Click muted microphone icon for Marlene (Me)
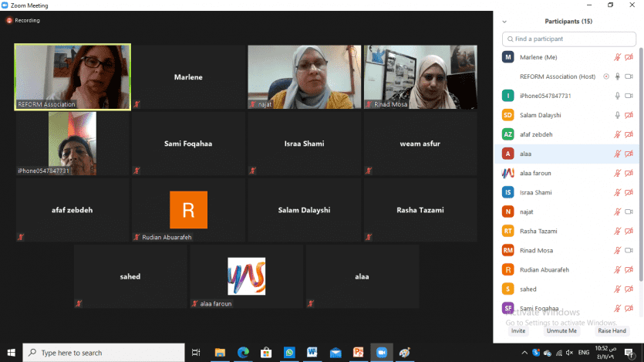The image size is (644, 362). pos(617,57)
